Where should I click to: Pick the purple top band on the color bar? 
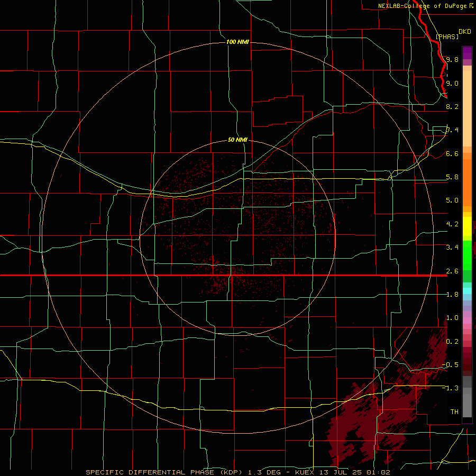coord(467,53)
